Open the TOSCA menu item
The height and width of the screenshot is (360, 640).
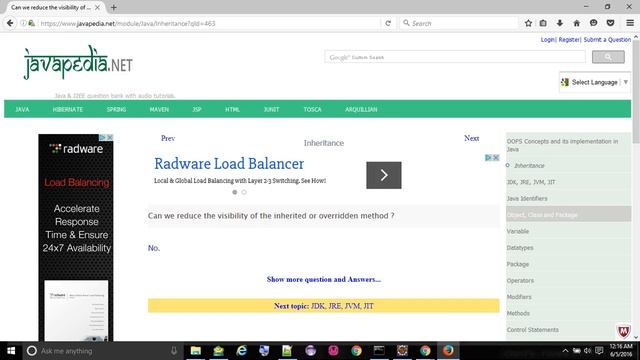pos(312,109)
